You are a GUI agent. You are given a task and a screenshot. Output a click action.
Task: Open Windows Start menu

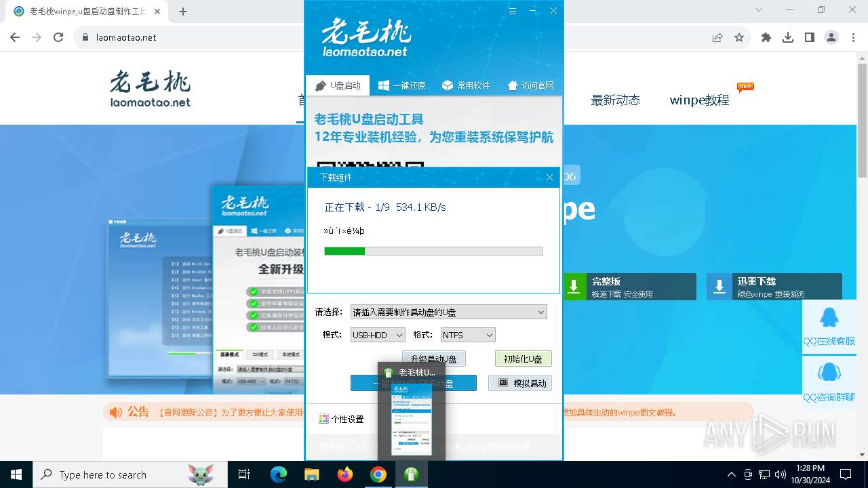click(16, 474)
